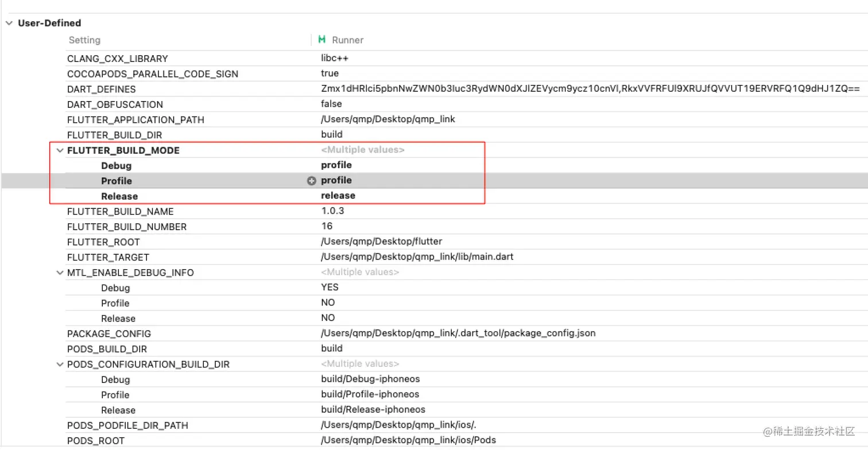Image resolution: width=868 pixels, height=450 pixels.
Task: Collapse the FLUTTER_BUILD_MODE setting
Action: coord(60,150)
